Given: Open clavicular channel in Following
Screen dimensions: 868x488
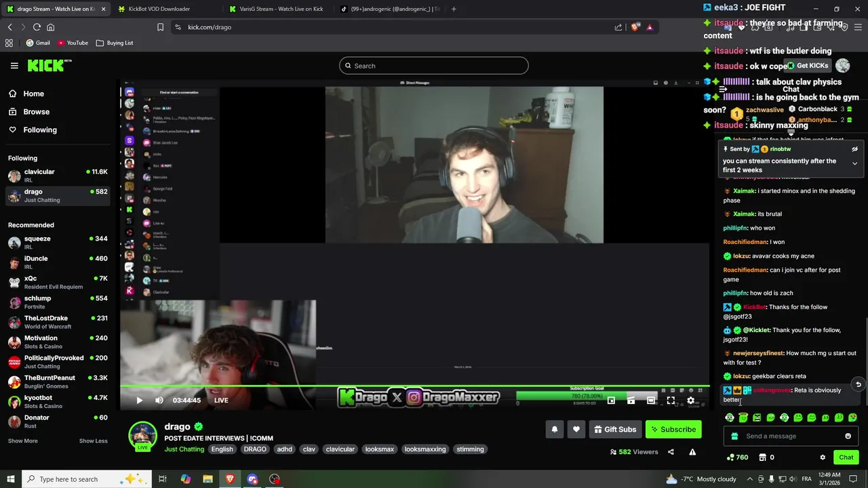Looking at the screenshot, I should click(x=58, y=176).
